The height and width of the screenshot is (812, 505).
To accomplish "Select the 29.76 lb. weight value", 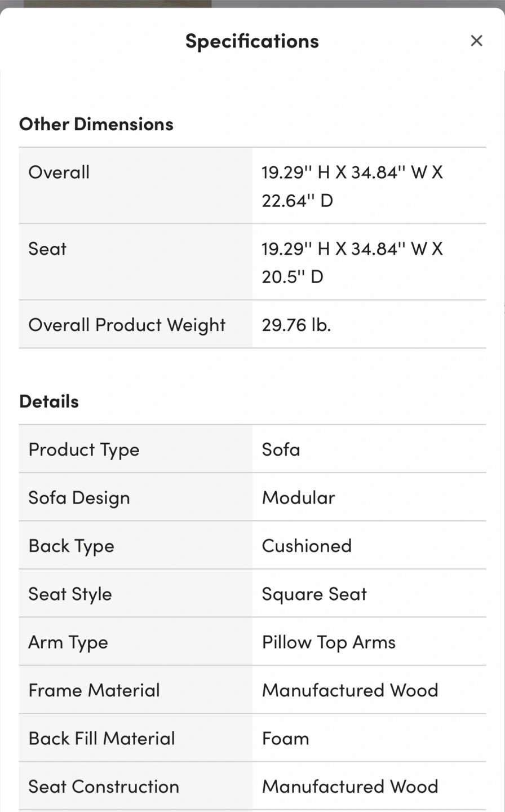I will [296, 325].
